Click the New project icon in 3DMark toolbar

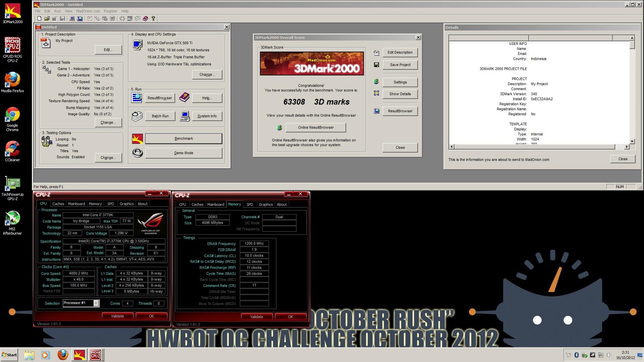coord(39,19)
